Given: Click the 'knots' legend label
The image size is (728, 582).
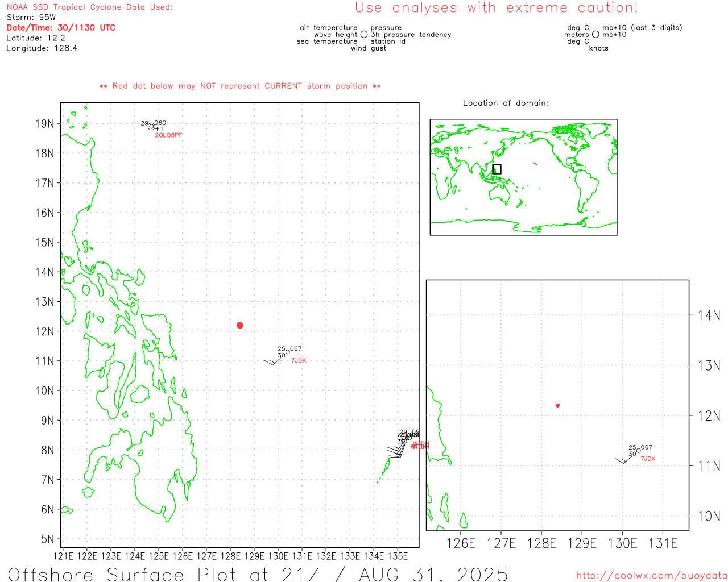Looking at the screenshot, I should click(599, 48).
